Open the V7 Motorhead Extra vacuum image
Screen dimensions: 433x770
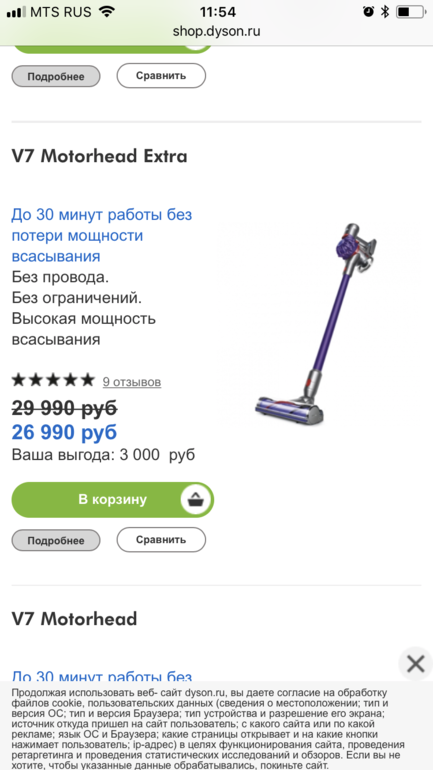coord(317,324)
